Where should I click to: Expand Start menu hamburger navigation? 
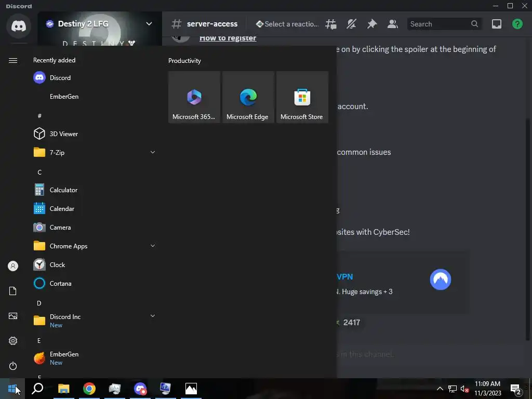[13, 60]
